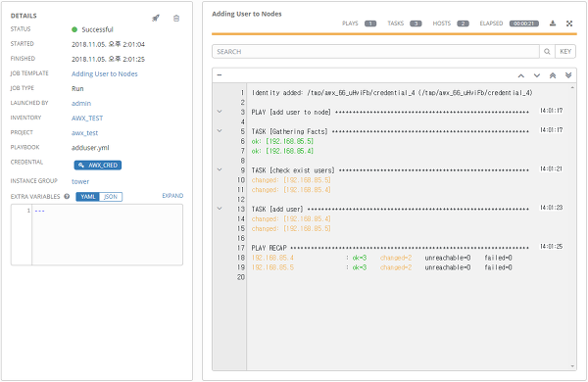Switch extra variables to YAML
Image resolution: width=588 pixels, height=382 pixels.
(88, 197)
